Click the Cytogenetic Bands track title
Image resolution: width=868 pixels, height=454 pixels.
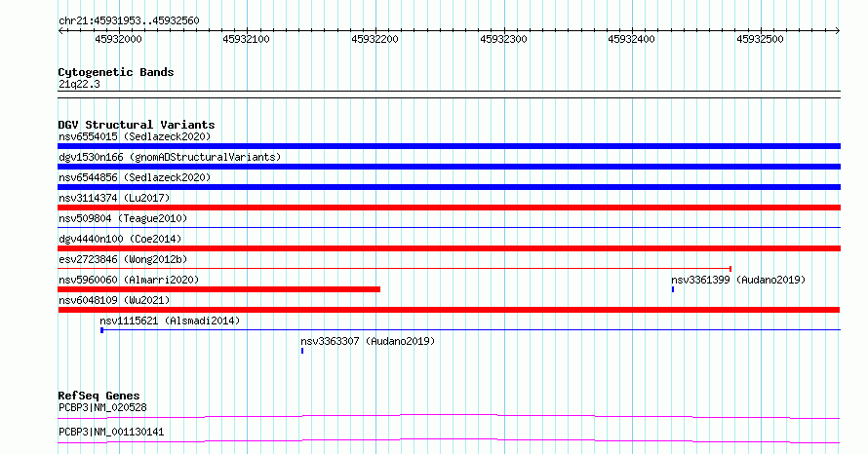pyautogui.click(x=116, y=72)
